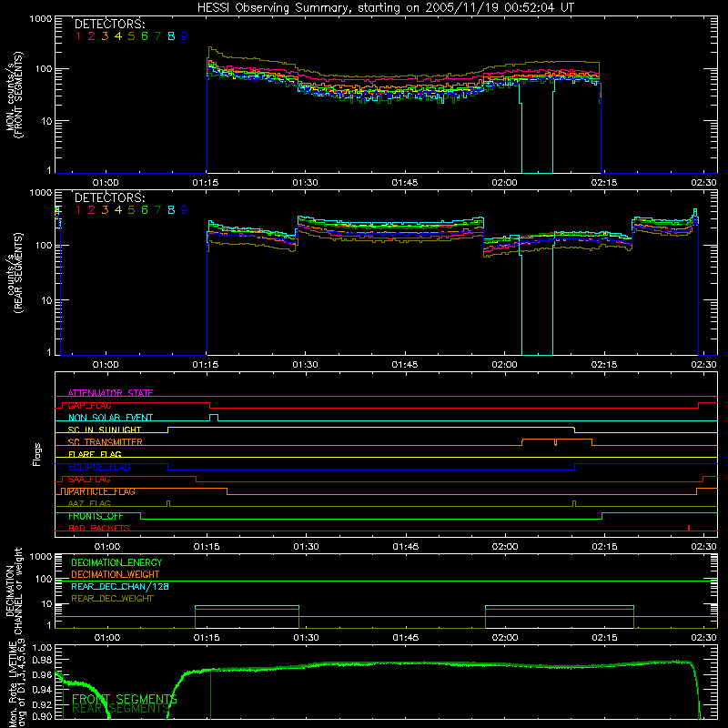The width and height of the screenshot is (728, 728).
Task: Select the ECLIPSE_FLAG label
Action: (99, 467)
